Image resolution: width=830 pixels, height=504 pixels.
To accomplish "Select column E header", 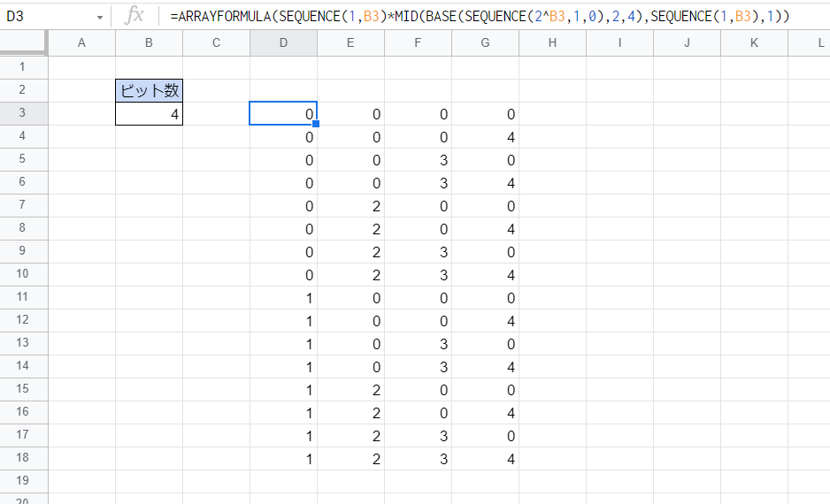I will [350, 42].
